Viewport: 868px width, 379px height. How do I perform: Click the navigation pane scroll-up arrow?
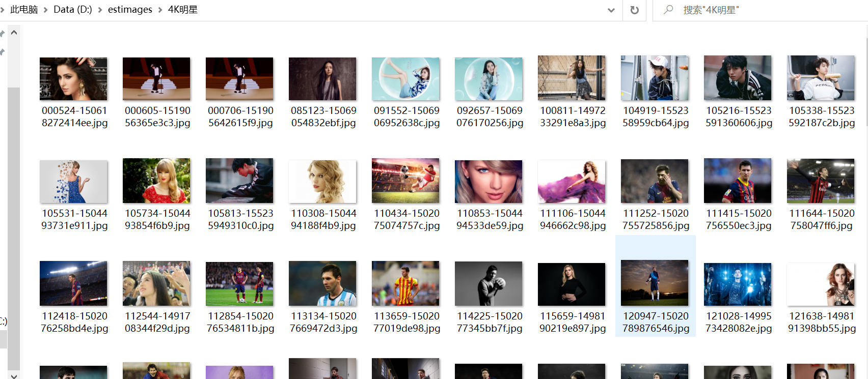pos(14,33)
